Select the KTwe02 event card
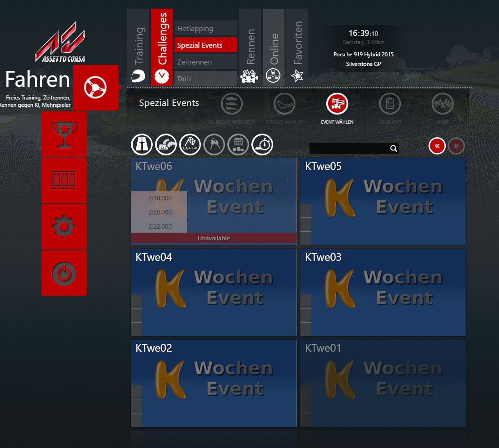This screenshot has width=499, height=448. [214, 383]
